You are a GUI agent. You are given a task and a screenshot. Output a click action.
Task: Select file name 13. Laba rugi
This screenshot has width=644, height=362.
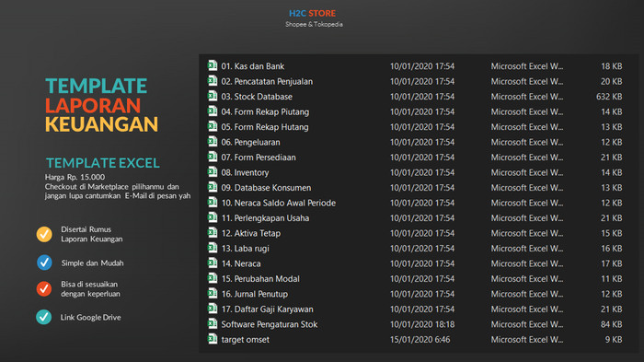pyautogui.click(x=246, y=249)
